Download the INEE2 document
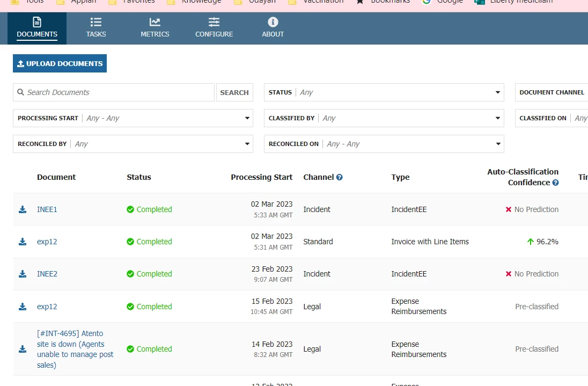Screen dimensions: 588x386 click(x=23, y=274)
